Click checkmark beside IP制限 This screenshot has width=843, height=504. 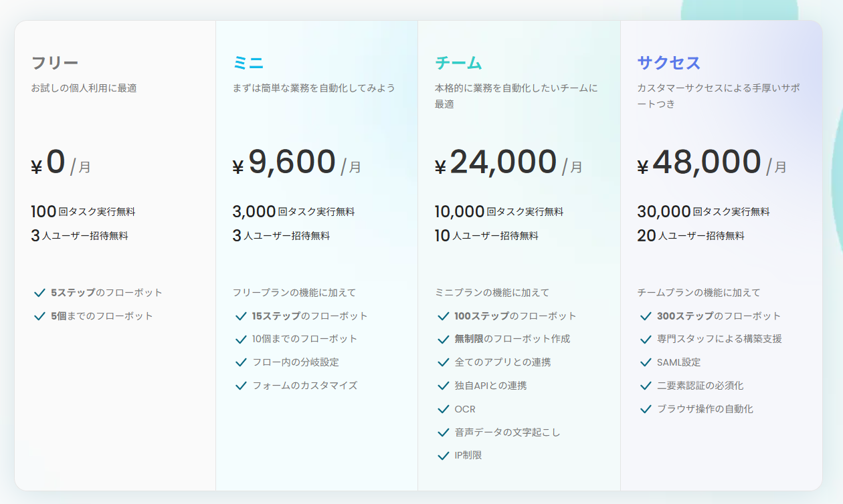[443, 456]
